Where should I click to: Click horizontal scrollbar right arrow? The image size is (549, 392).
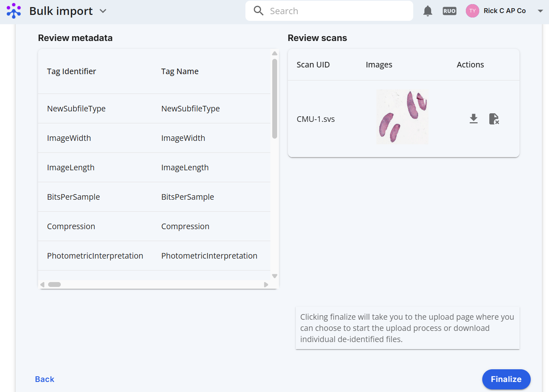pos(266,285)
